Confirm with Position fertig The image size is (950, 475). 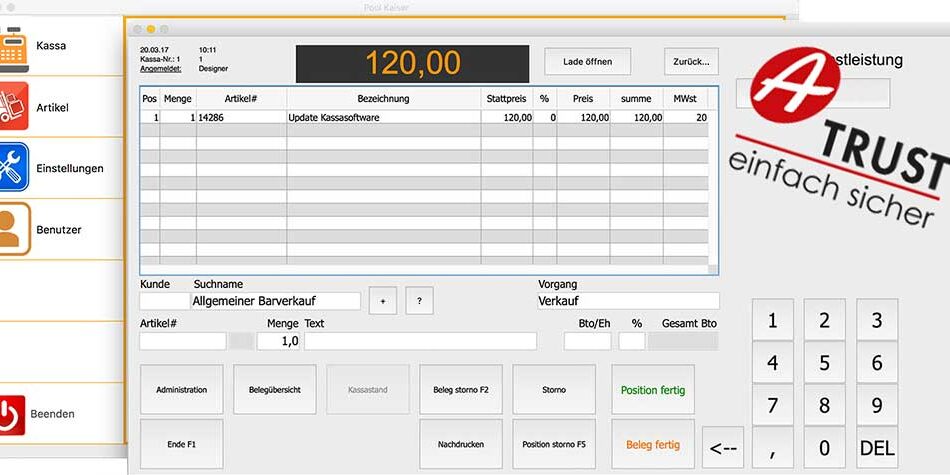coord(653,390)
